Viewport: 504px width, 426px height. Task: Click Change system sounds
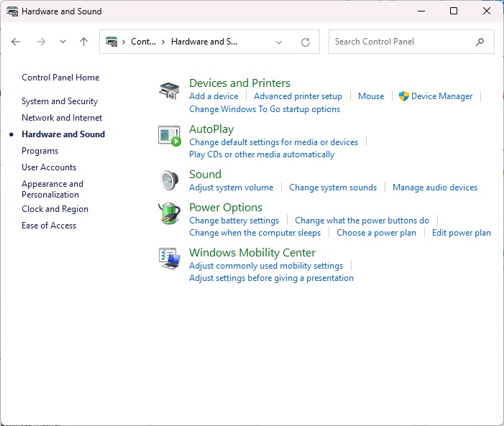[x=333, y=187]
